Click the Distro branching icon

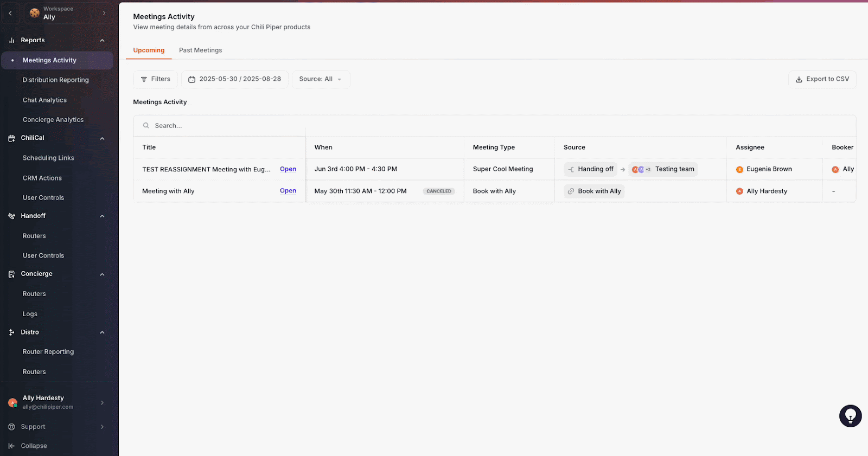click(x=11, y=332)
